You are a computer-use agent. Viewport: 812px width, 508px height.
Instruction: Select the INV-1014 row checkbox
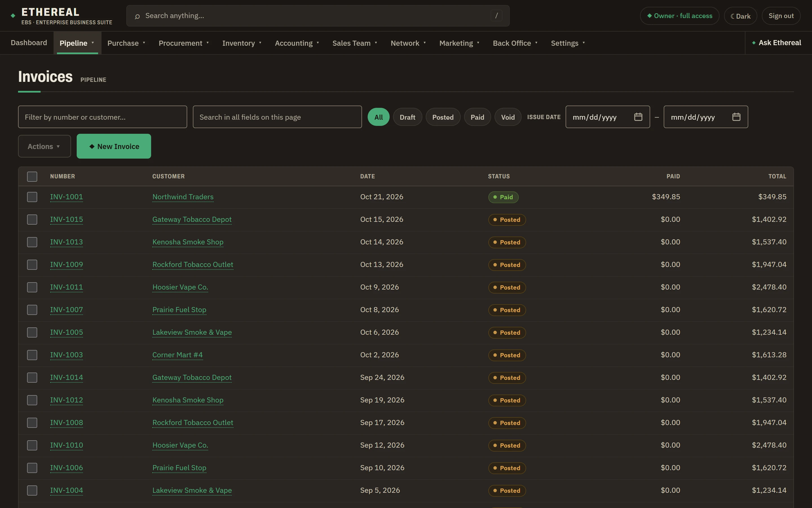coord(32,377)
